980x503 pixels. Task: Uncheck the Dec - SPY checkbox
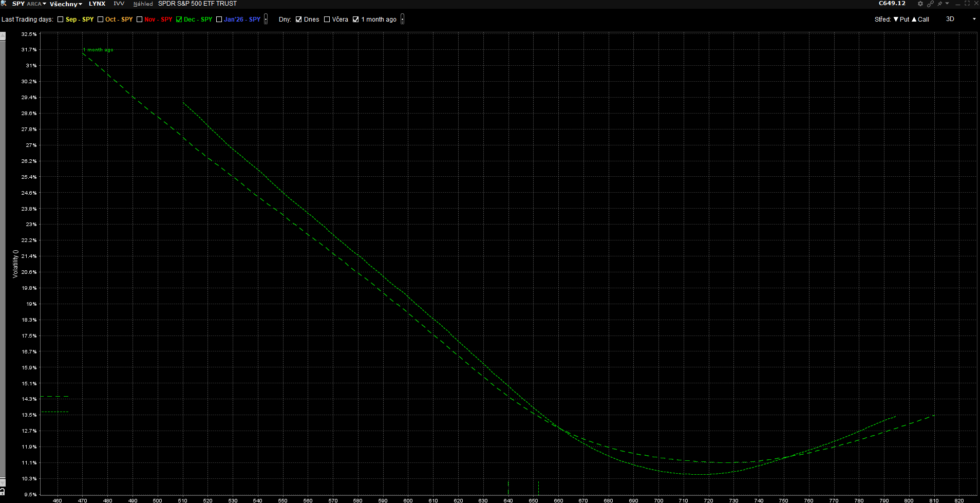179,20
